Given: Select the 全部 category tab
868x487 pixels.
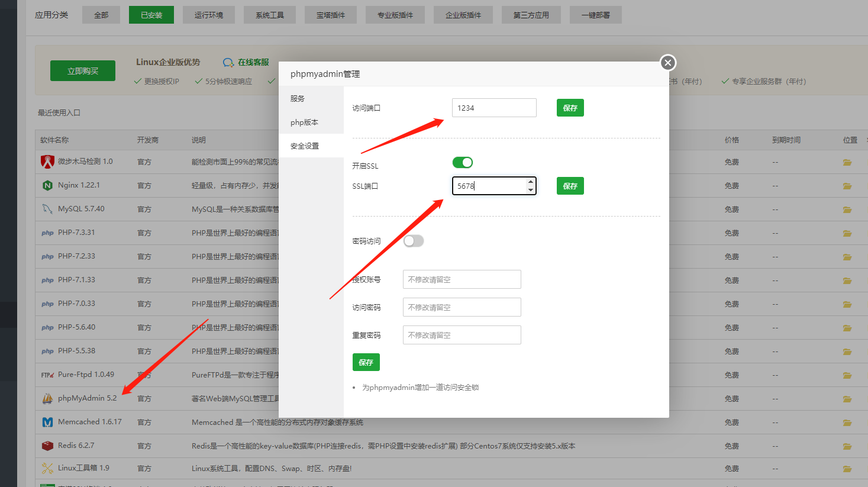Looking at the screenshot, I should click(101, 15).
